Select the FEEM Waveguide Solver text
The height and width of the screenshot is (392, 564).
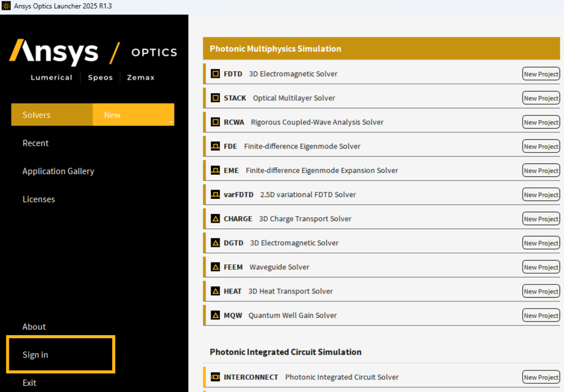267,267
